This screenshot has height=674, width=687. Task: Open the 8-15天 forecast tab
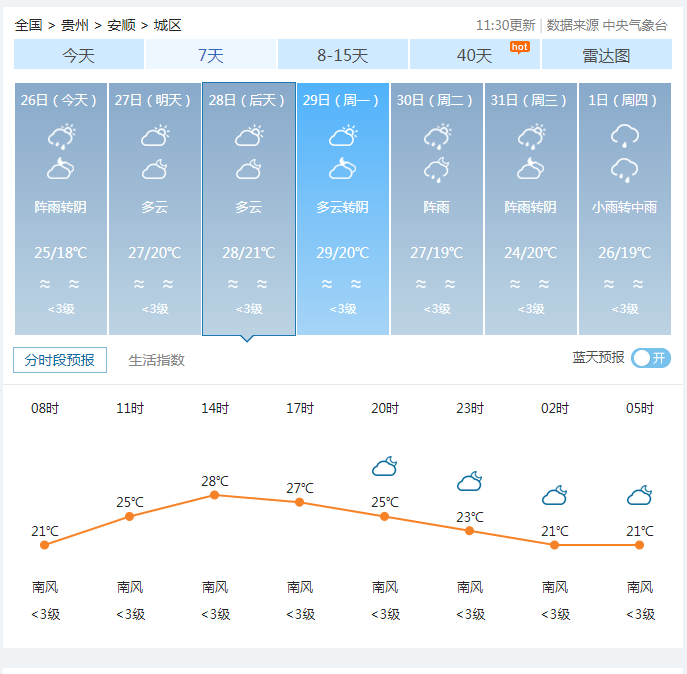(343, 55)
